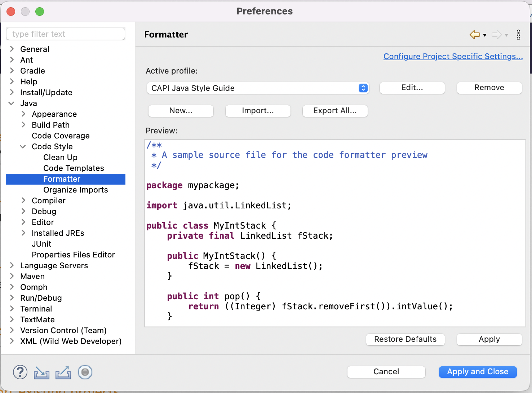532x393 pixels.
Task: Select Organize Imports tree item
Action: (x=75, y=190)
